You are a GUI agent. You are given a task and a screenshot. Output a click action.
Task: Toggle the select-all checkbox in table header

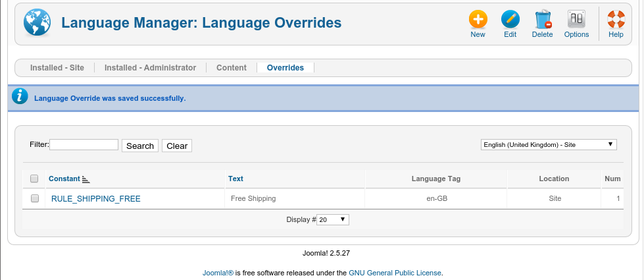tap(35, 179)
